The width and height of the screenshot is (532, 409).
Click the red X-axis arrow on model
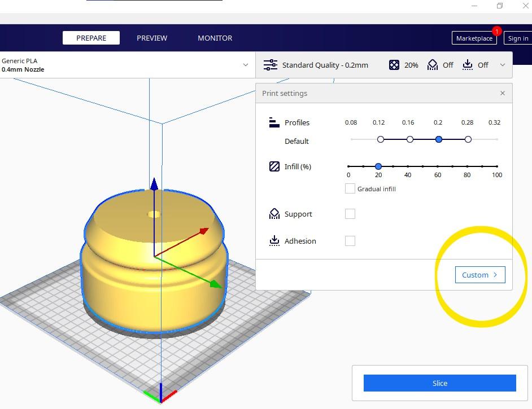204,231
